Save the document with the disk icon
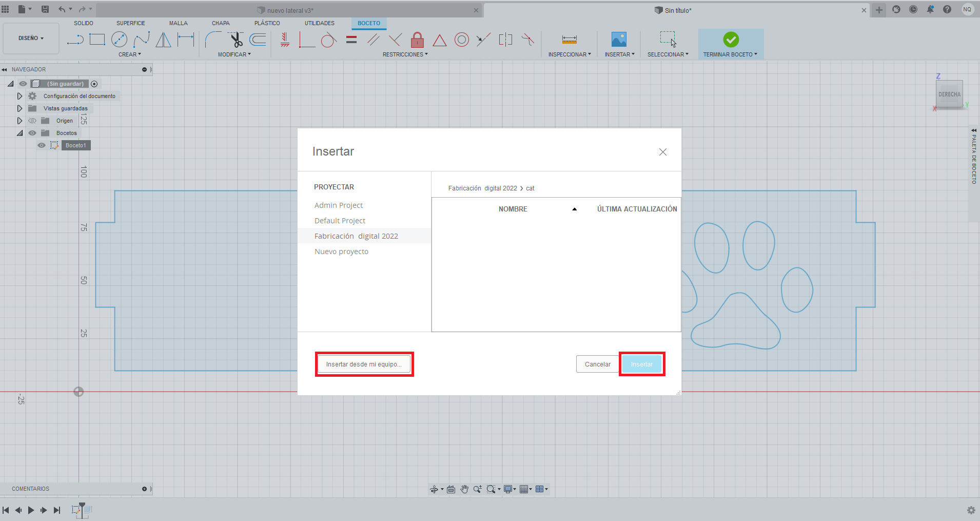 (x=45, y=9)
